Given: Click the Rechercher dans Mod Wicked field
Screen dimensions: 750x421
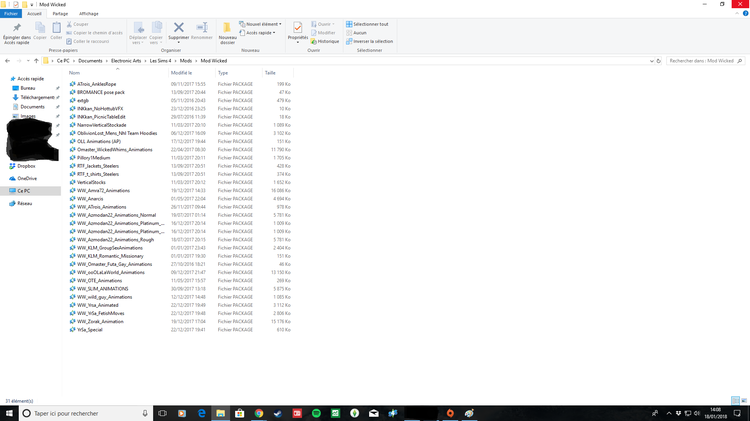Looking at the screenshot, I should [x=705, y=61].
